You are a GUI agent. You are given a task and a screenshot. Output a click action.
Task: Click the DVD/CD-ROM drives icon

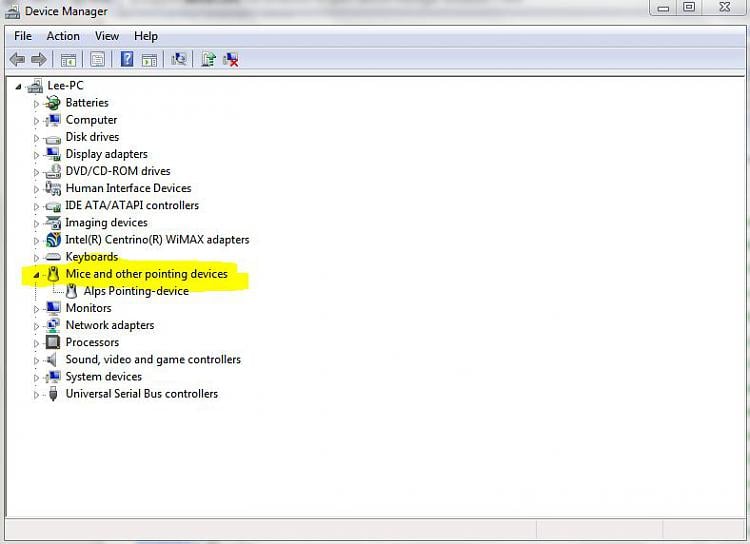(53, 171)
